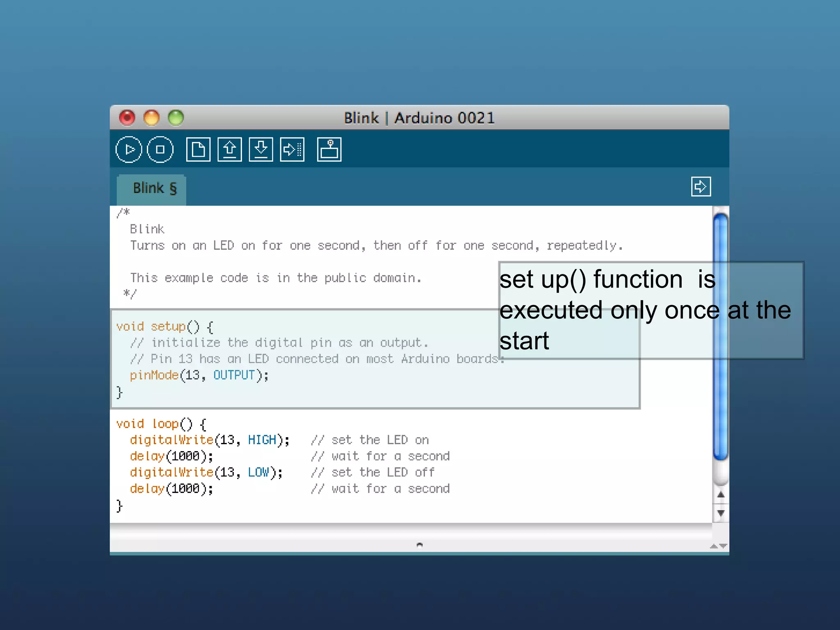
Task: Create a new sketch with New icon
Action: pyautogui.click(x=198, y=149)
